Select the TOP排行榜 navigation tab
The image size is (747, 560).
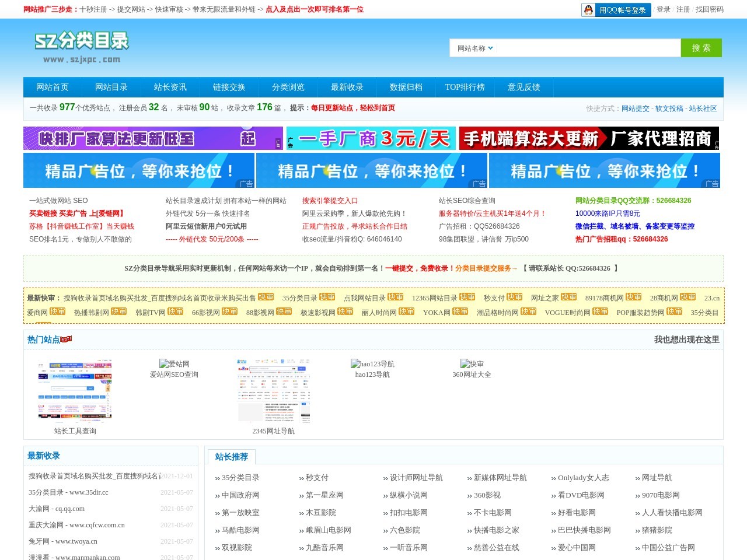click(x=465, y=87)
